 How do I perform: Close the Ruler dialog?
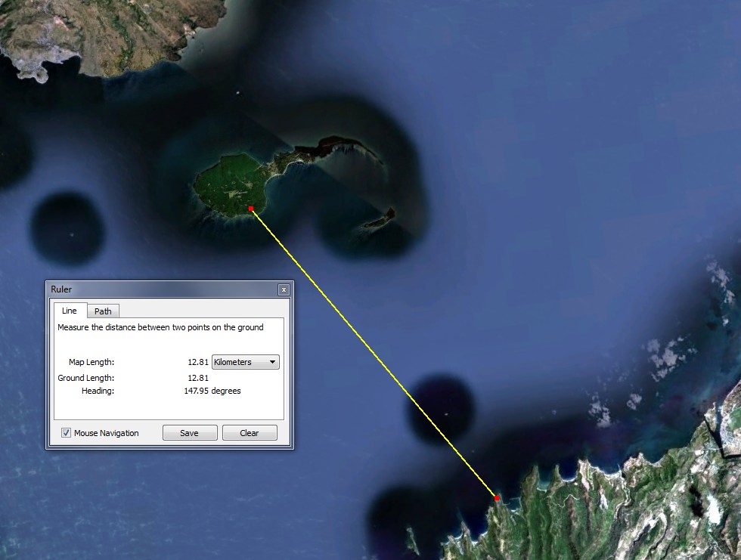(284, 289)
